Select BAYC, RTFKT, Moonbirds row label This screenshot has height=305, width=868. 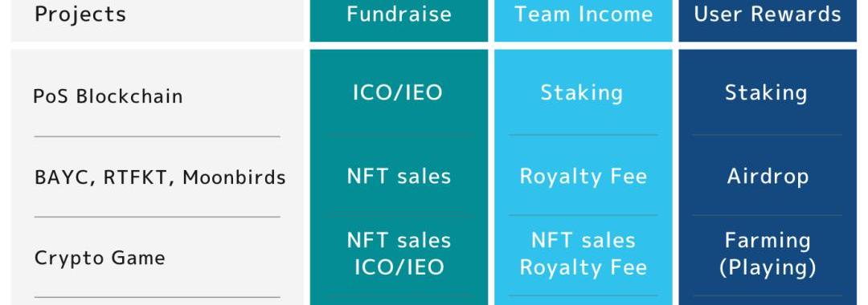tap(160, 177)
